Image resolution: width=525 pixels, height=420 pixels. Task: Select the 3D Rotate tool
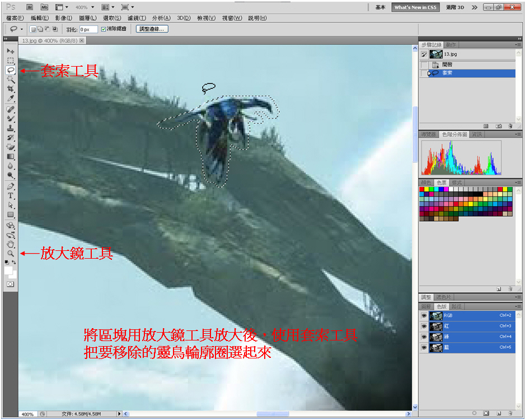pyautogui.click(x=11, y=226)
